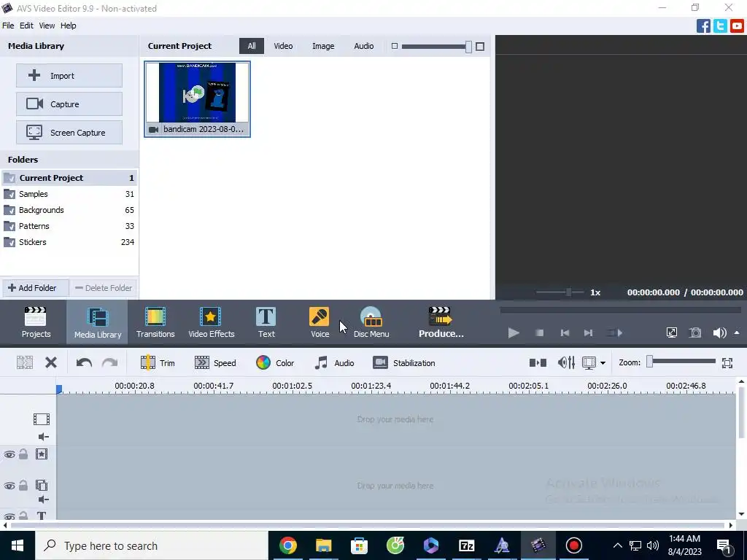747x560 pixels.
Task: Open YouTube link icon
Action: coord(737,26)
